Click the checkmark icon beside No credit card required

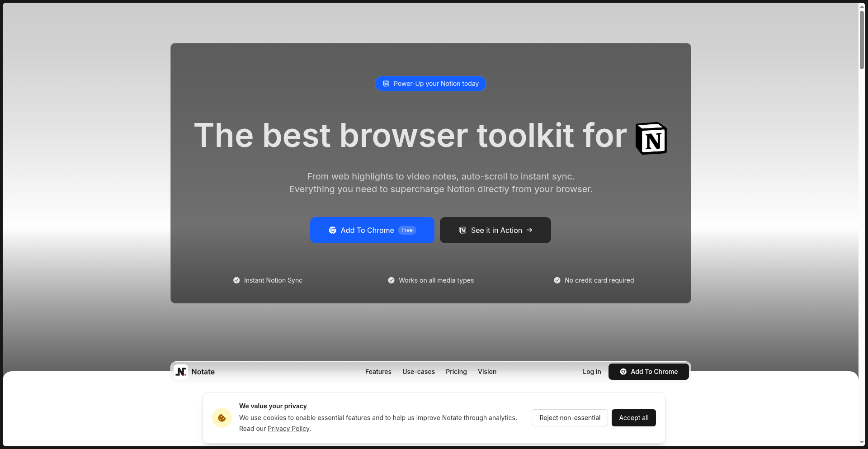(x=557, y=280)
